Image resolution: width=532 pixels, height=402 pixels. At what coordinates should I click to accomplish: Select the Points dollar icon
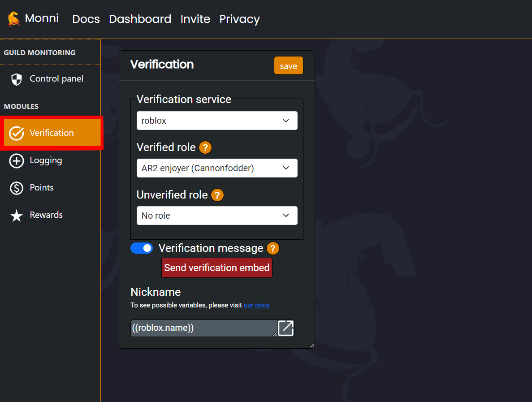click(17, 187)
